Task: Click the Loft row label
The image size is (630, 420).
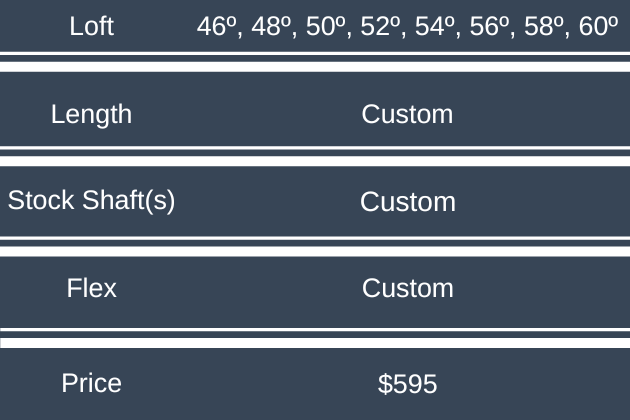Action: (92, 27)
